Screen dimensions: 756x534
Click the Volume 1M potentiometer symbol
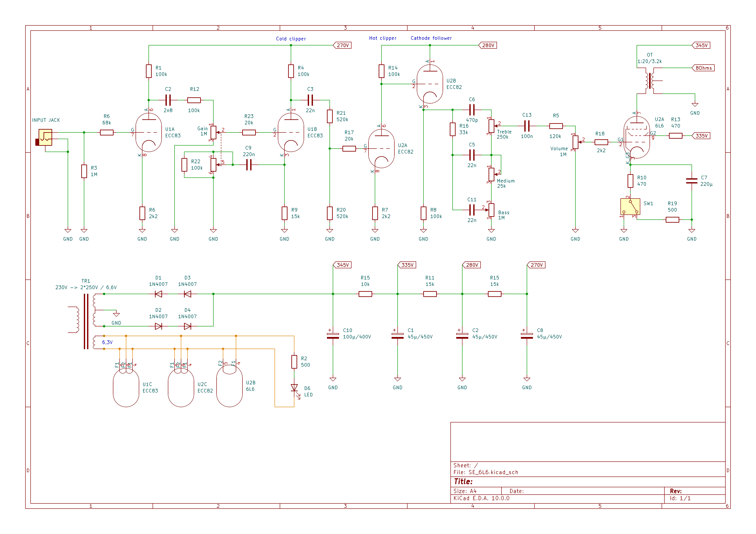[x=575, y=142]
